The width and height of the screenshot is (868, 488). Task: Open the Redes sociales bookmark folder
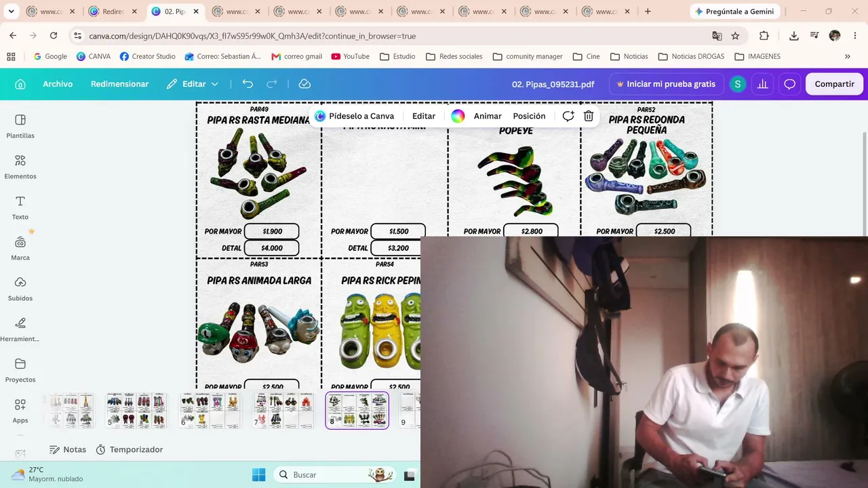pos(454,56)
